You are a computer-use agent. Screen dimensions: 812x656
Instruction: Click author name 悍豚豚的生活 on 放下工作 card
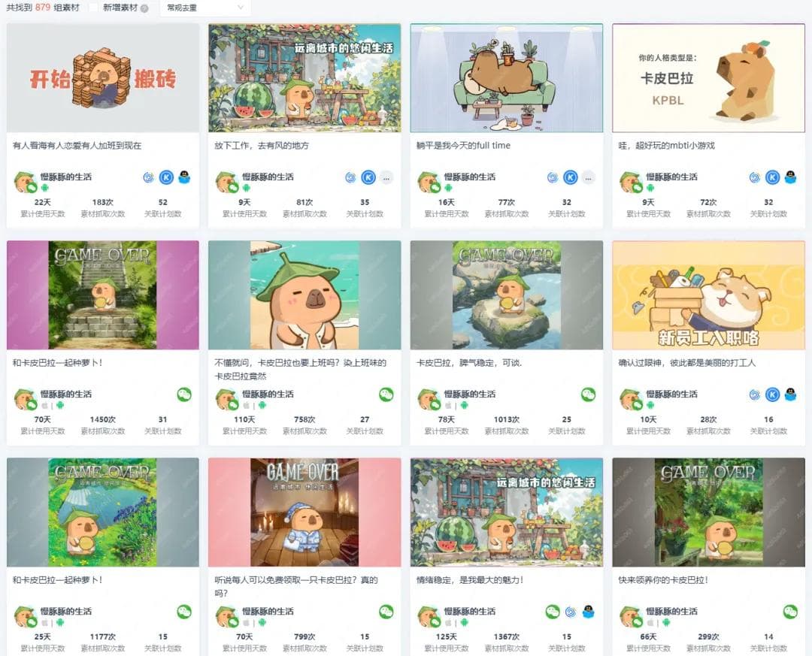268,177
